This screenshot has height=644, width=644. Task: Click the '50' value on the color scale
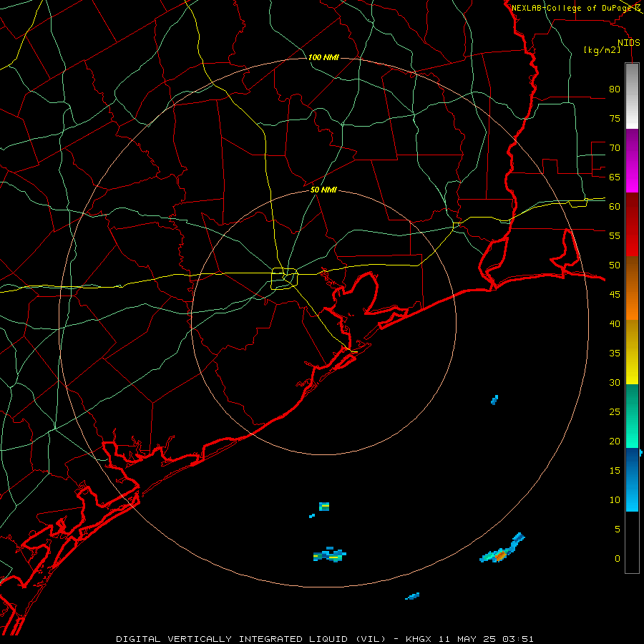615,265
